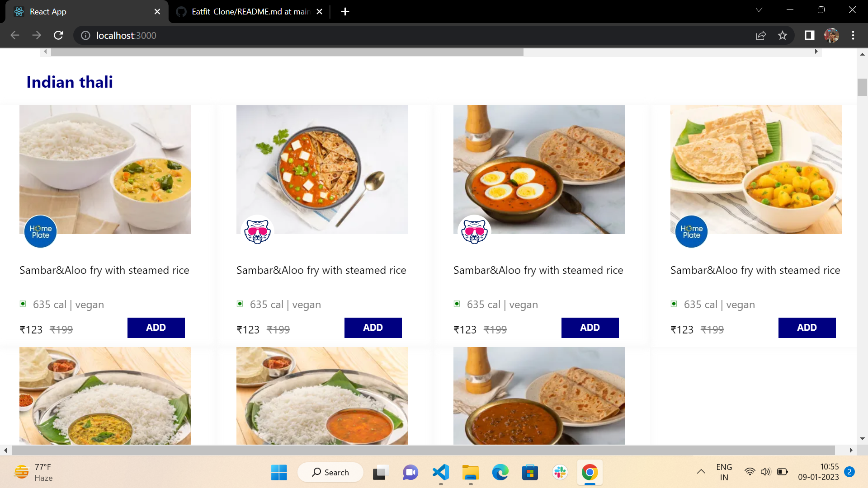Open Slack from the taskbar

click(x=560, y=472)
